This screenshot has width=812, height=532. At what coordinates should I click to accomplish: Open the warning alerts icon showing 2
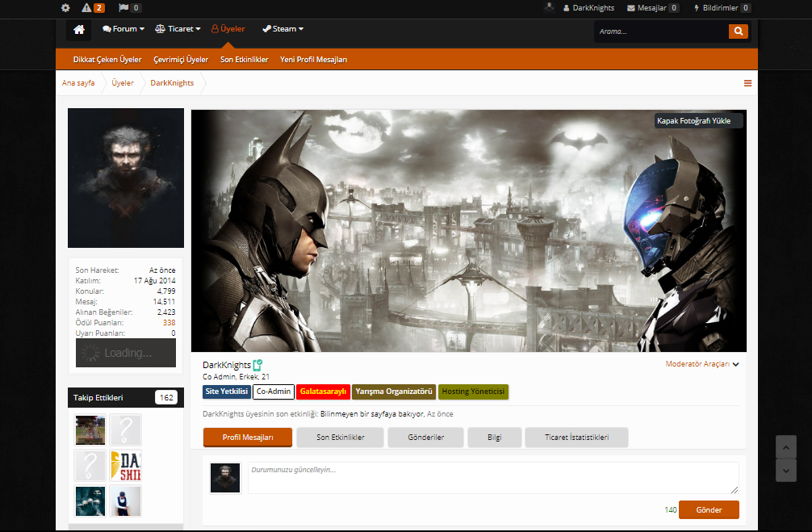tap(93, 8)
